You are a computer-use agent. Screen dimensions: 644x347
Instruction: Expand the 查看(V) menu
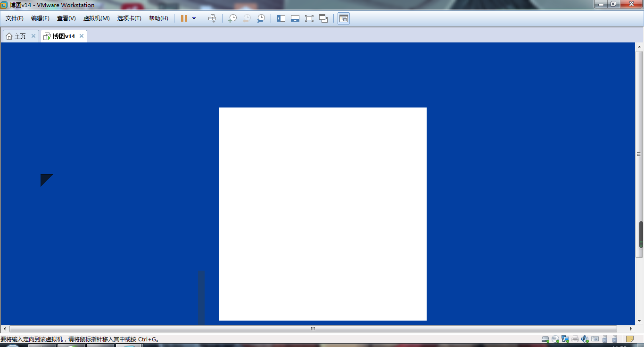coord(66,18)
